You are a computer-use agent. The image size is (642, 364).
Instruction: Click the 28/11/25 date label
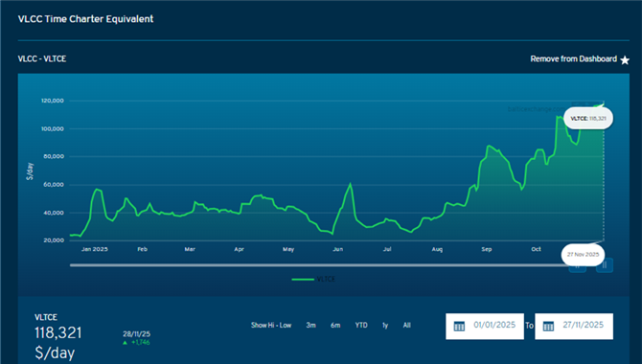(x=136, y=334)
